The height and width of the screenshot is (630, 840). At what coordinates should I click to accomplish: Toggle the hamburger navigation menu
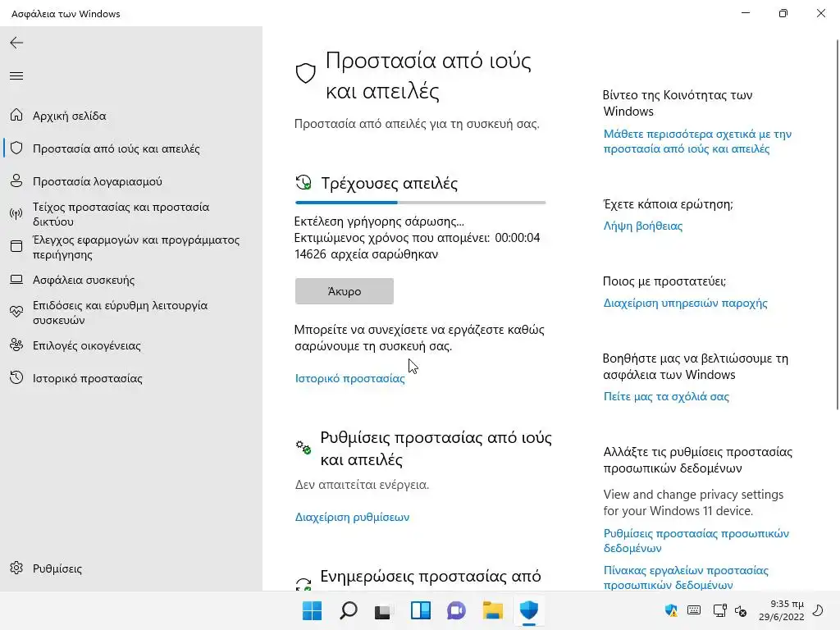[x=16, y=76]
